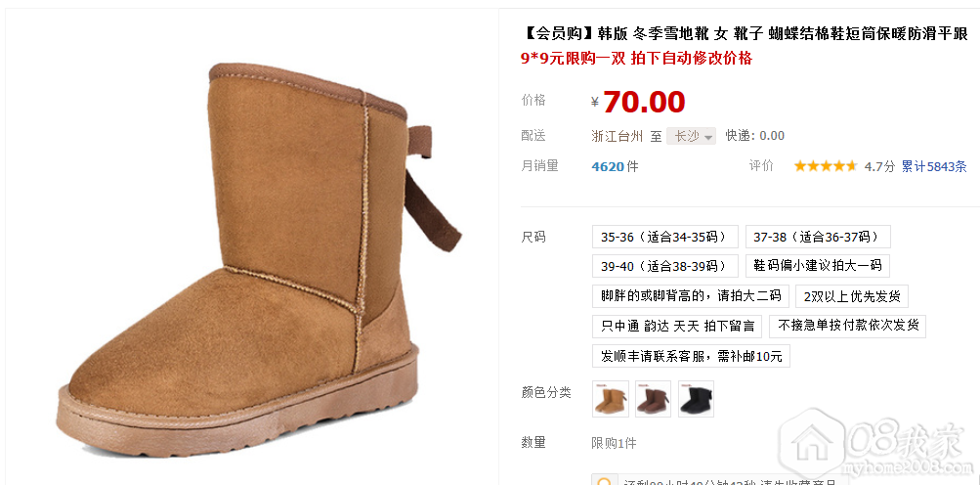
Task: Select the 脚胖的或脚背高的，请拍大二码 option
Action: click(x=691, y=296)
